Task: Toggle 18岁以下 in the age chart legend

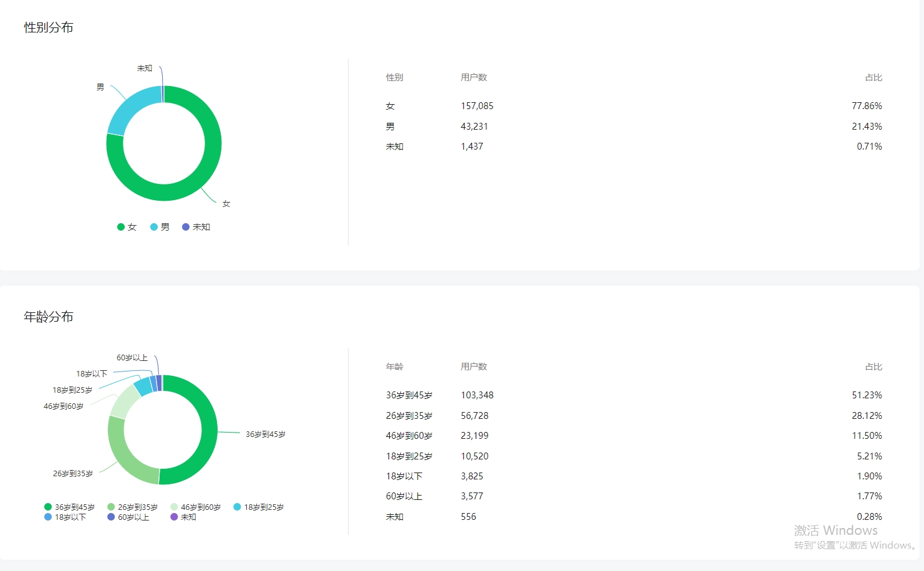Action: click(65, 517)
